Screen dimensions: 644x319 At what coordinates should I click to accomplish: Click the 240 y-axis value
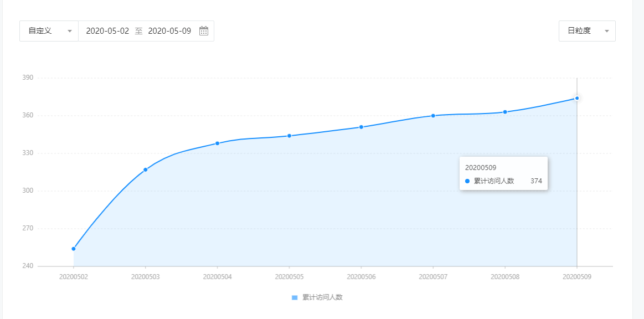click(28, 266)
